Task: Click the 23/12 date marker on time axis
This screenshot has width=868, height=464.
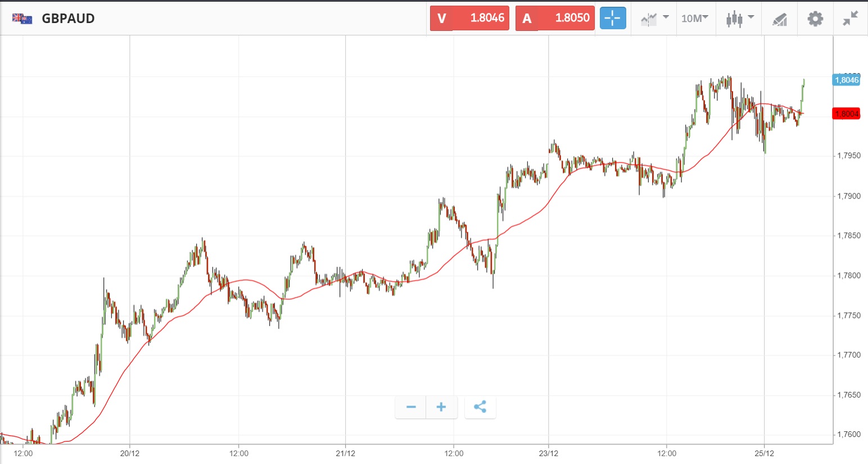Action: click(x=549, y=453)
